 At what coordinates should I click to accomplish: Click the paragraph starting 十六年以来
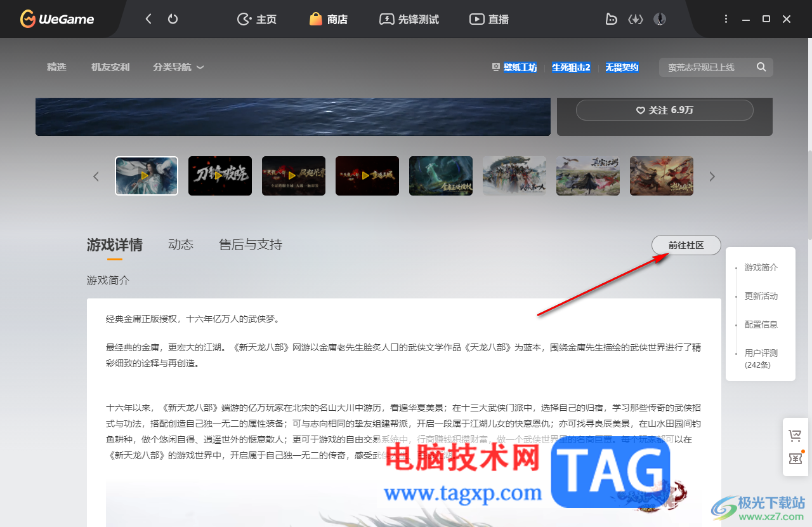(403, 431)
